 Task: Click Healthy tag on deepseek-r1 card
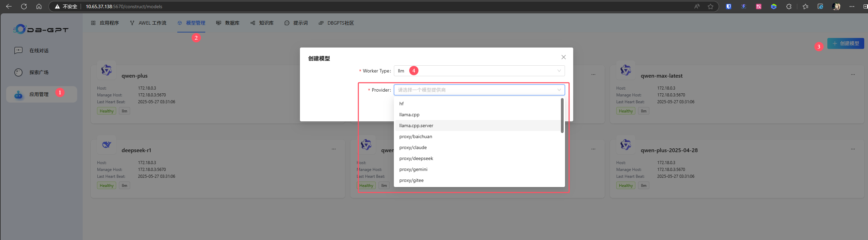[x=107, y=186]
